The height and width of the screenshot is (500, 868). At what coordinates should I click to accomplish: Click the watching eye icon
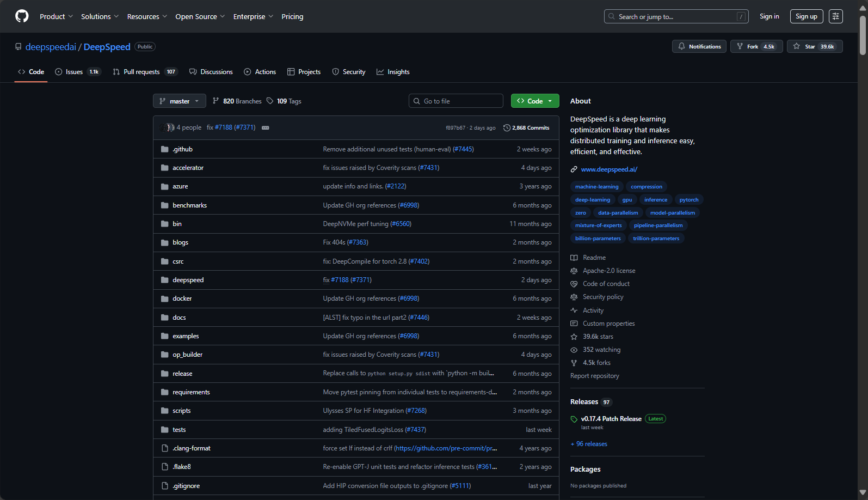click(x=574, y=350)
